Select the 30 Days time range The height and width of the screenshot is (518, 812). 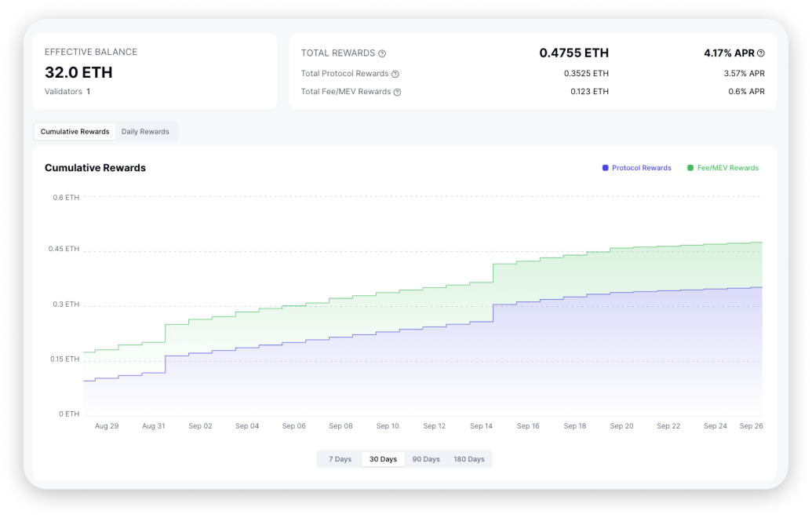pos(383,459)
